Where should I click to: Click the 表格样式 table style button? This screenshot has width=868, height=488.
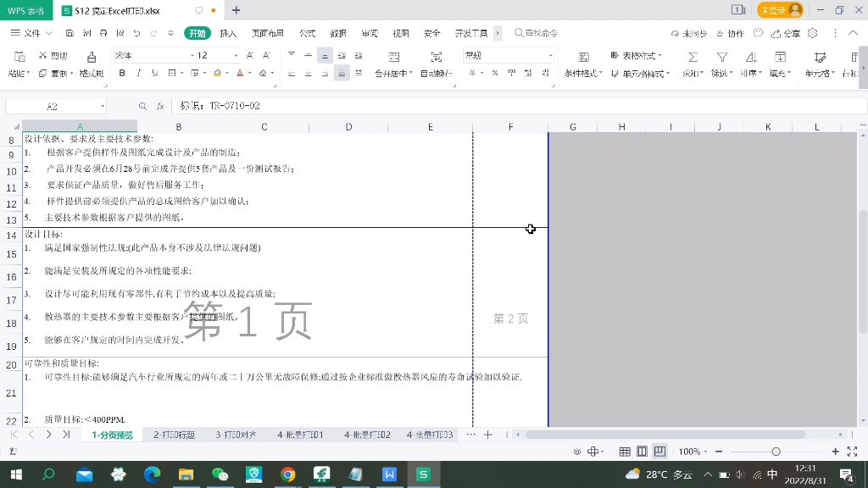pyautogui.click(x=637, y=54)
